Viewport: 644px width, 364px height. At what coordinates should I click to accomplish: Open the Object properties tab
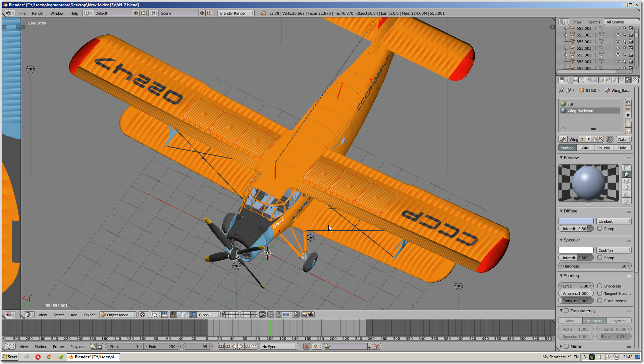pos(602,80)
